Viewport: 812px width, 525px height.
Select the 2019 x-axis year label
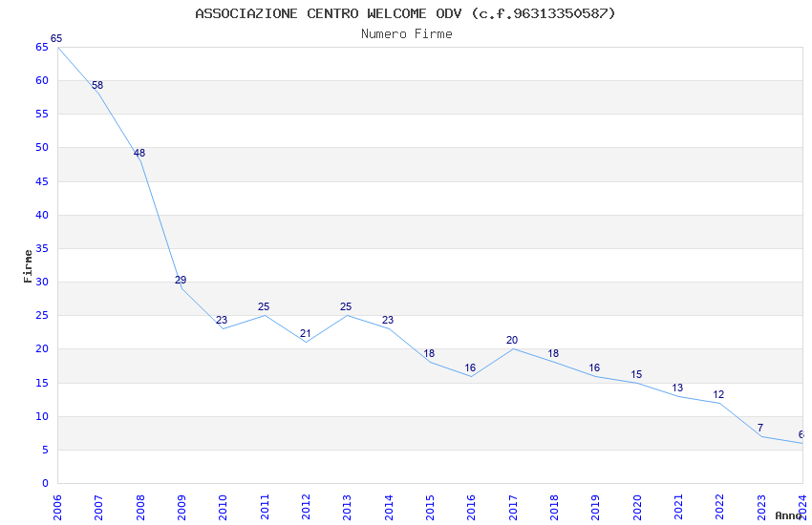point(595,508)
